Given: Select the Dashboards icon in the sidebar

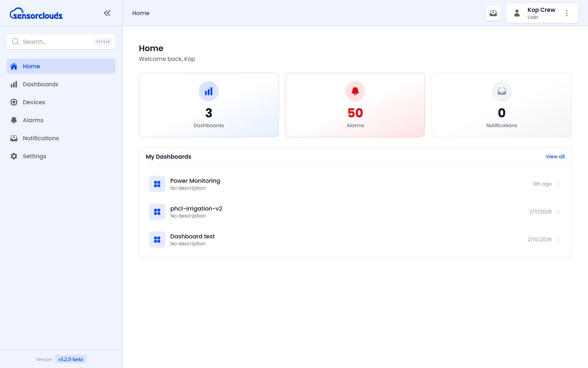Looking at the screenshot, I should coord(13,84).
